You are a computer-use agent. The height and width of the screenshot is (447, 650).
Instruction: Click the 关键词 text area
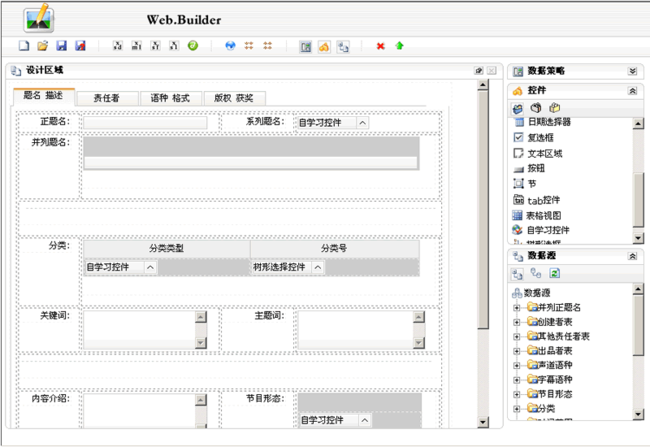145,330
